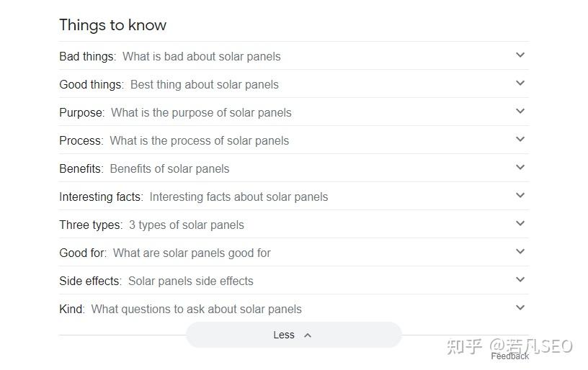
Task: Open "What questions to ask about solar panels"
Action: tap(196, 309)
